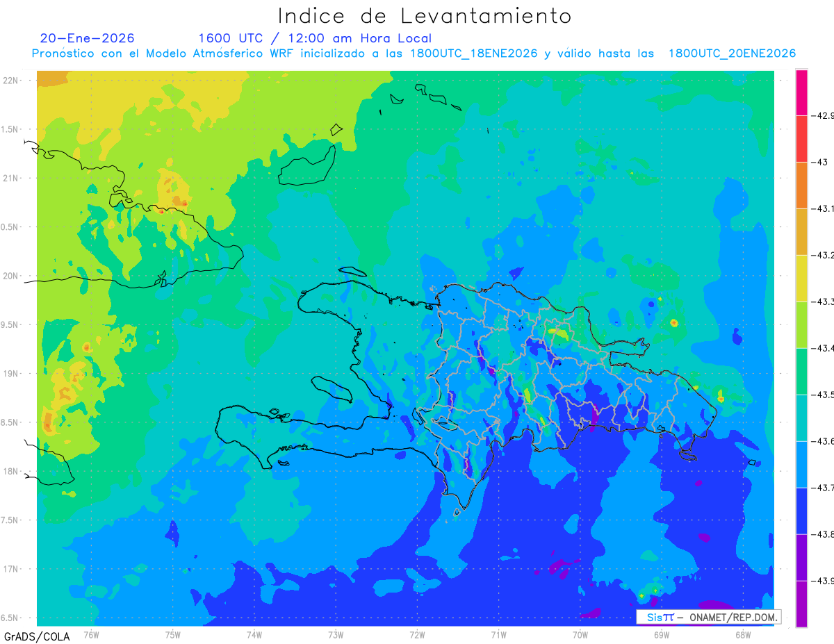Click the longitude label "74W"
The width and height of the screenshot is (834, 644).
tap(254, 635)
